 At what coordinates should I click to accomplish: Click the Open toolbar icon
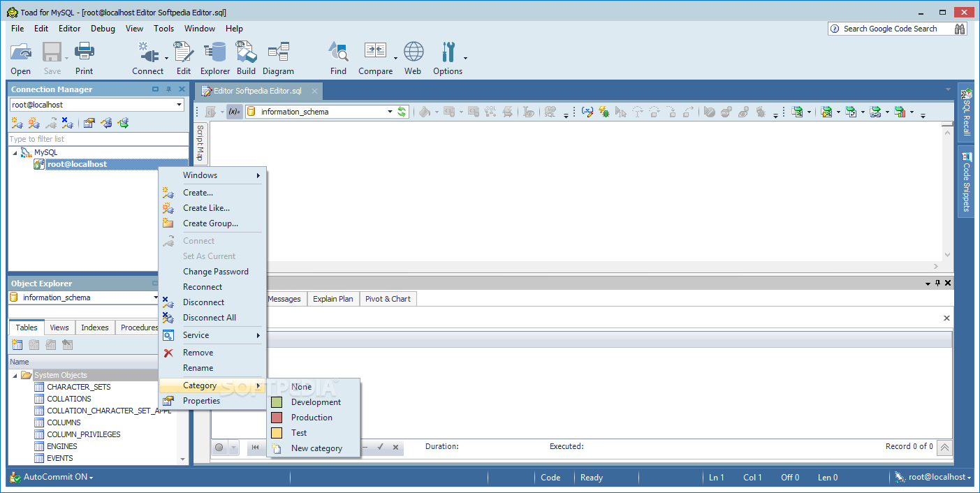21,52
